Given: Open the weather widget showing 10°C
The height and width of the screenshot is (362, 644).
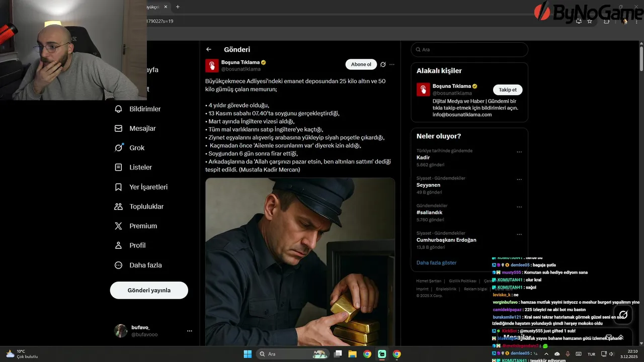Looking at the screenshot, I should pos(22,354).
